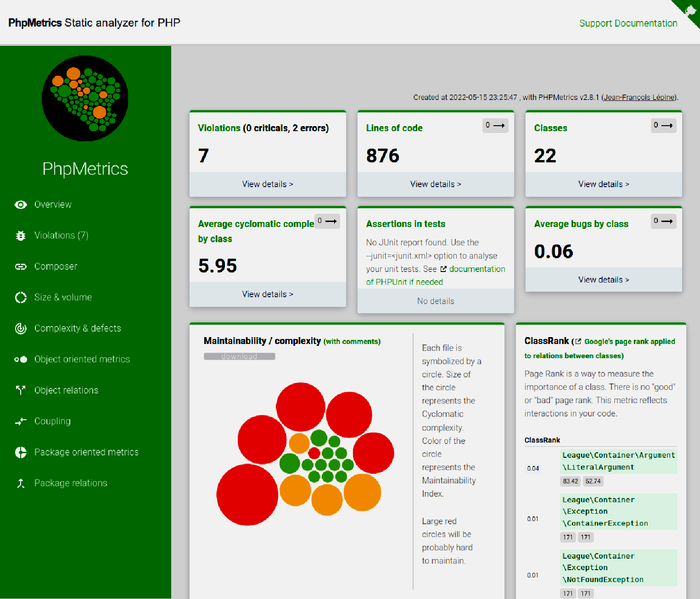Click the largest orange circle in chart

[x=362, y=492]
